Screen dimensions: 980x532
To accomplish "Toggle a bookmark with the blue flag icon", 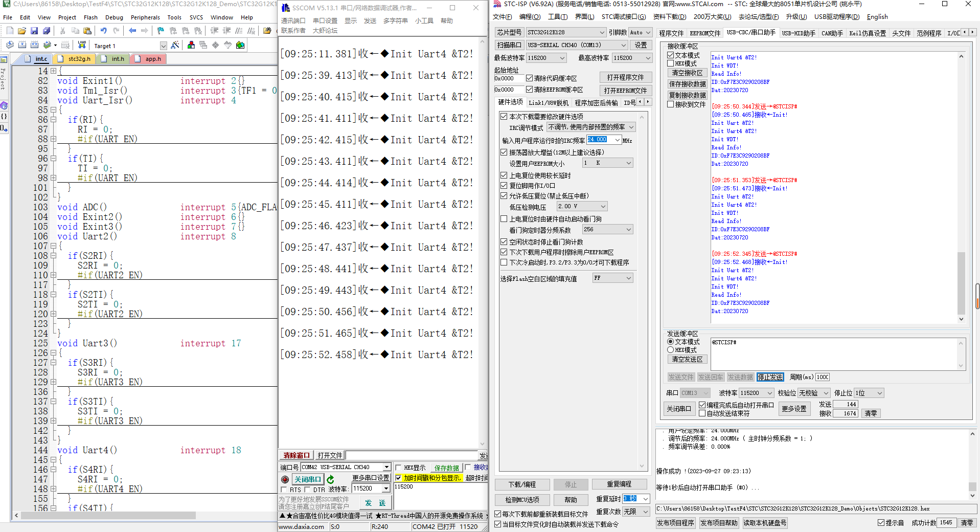I will tap(161, 31).
